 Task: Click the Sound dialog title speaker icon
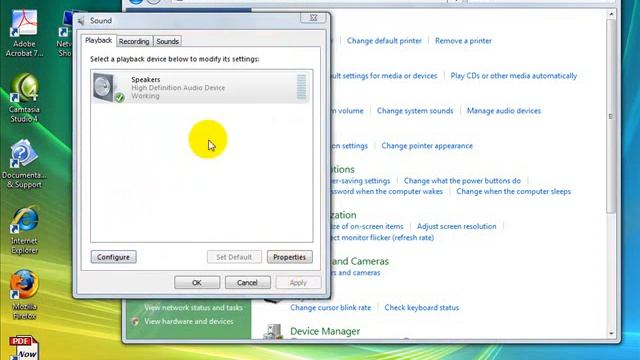(x=81, y=21)
